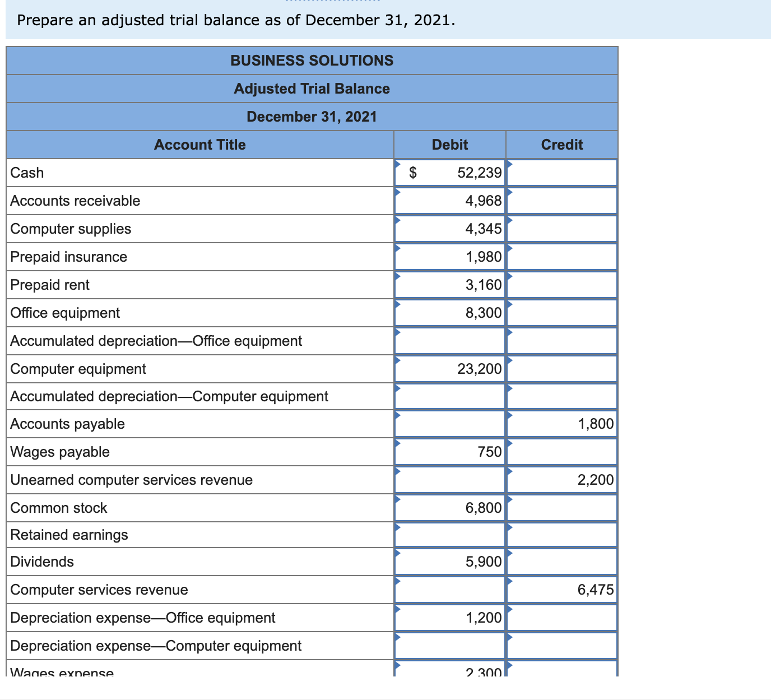Click the Retained earnings credit field
Viewport: 771px width, 700px height.
pyautogui.click(x=562, y=535)
